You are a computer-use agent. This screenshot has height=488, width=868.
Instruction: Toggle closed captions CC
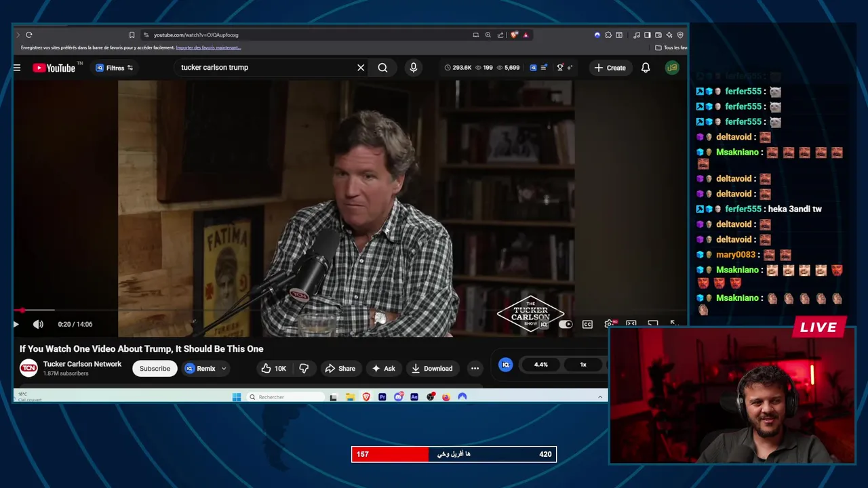click(587, 324)
